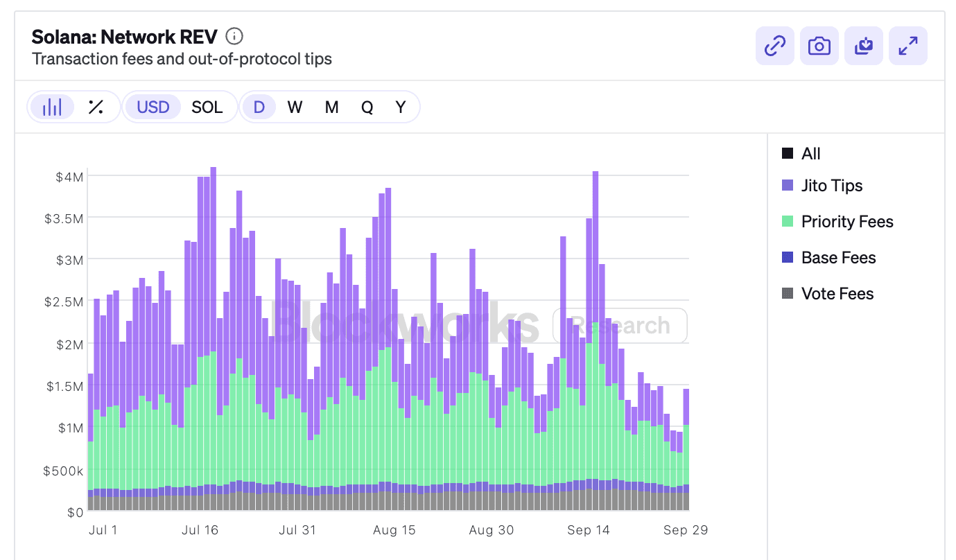Click the tallest bar near Jul 16
This screenshot has height=560, width=956.
[213, 340]
